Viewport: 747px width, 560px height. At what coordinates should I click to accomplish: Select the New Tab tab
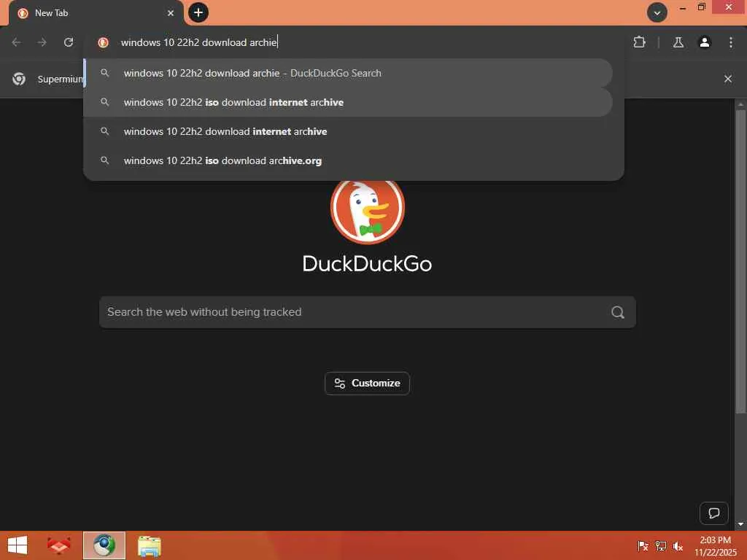[x=96, y=13]
